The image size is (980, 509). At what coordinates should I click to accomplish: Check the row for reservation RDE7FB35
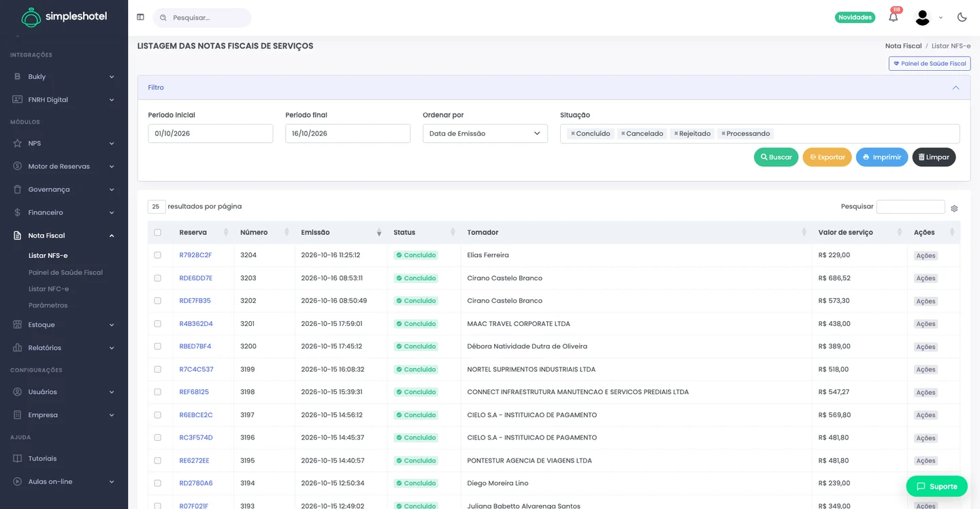click(x=158, y=301)
